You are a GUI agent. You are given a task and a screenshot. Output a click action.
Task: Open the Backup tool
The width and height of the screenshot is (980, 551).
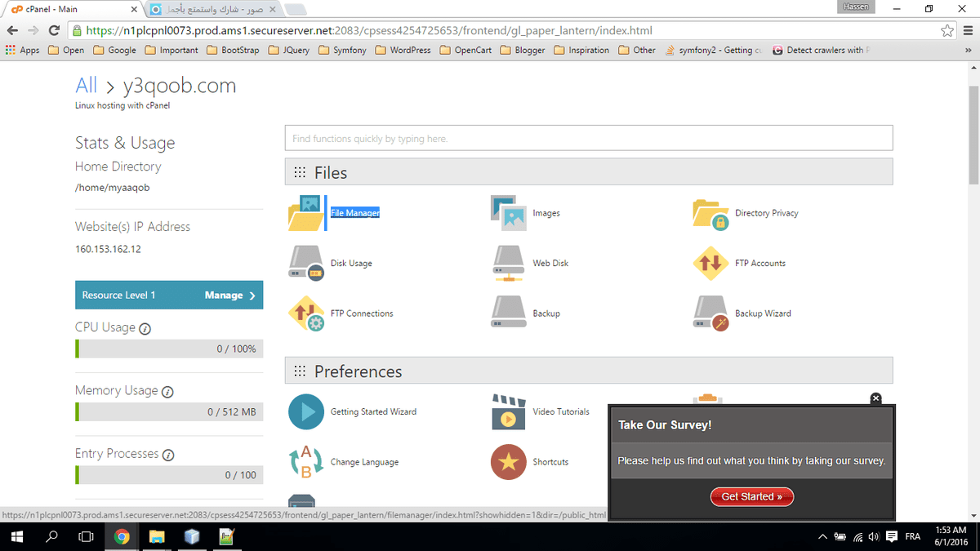pyautogui.click(x=546, y=313)
